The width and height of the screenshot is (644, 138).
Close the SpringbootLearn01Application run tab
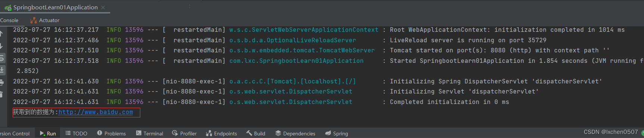(x=103, y=7)
